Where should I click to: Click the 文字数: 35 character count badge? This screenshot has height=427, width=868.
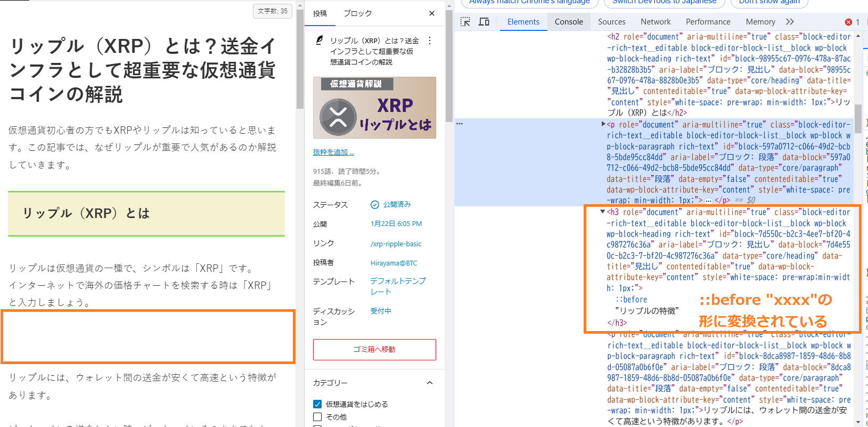[x=273, y=11]
